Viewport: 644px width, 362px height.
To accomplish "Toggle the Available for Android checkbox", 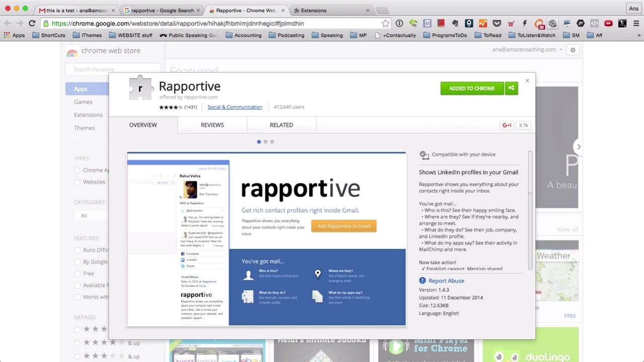I will click(77, 285).
